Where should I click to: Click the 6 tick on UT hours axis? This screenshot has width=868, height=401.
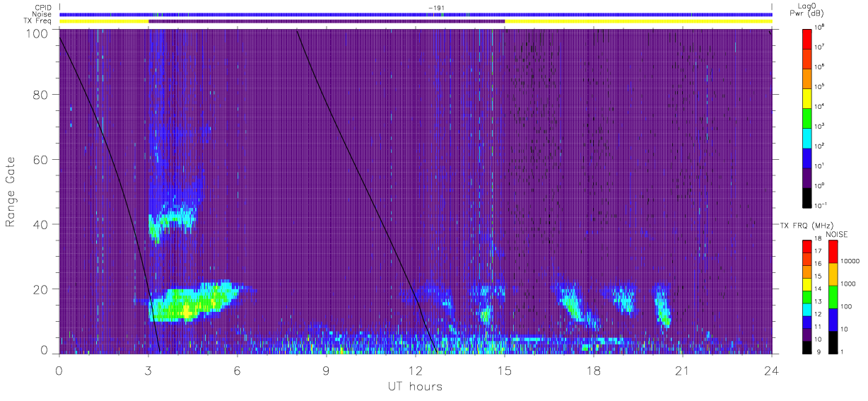click(237, 370)
